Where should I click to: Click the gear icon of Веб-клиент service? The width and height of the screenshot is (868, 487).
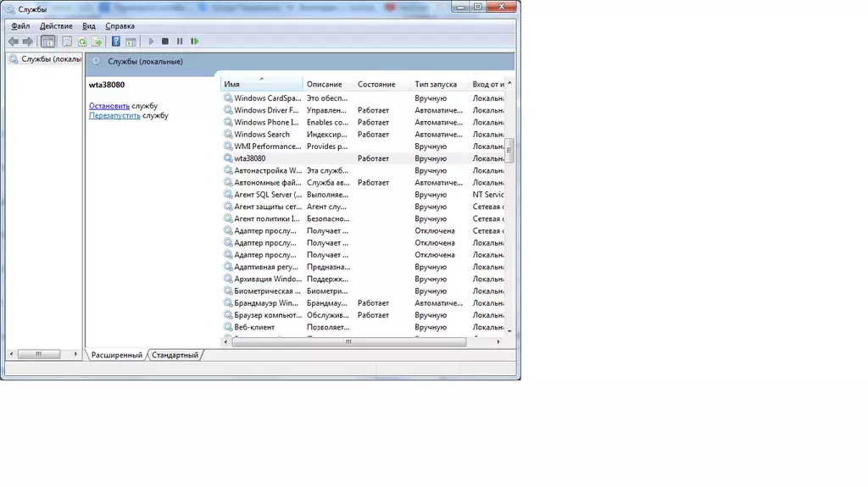pyautogui.click(x=227, y=327)
